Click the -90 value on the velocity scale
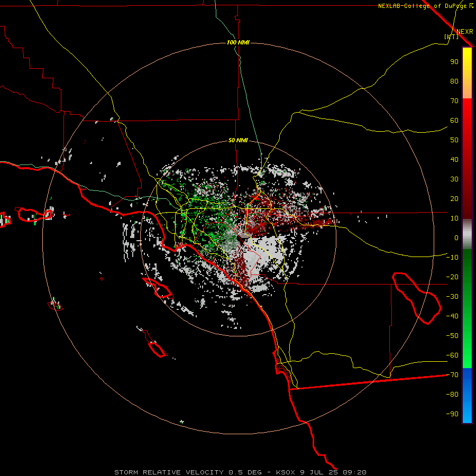This screenshot has height=476, width=476. point(452,414)
